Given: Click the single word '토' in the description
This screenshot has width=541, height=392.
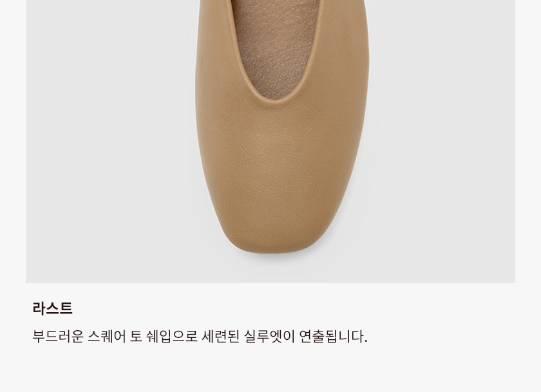Looking at the screenshot, I should pyautogui.click(x=136, y=336).
